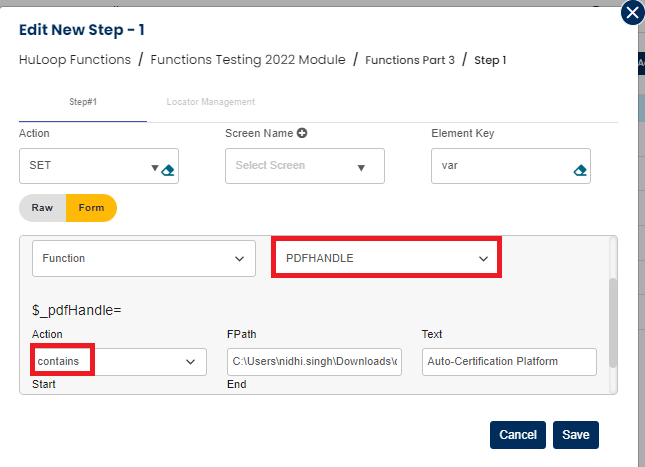
Task: Add a new screen with plus icon
Action: point(301,133)
